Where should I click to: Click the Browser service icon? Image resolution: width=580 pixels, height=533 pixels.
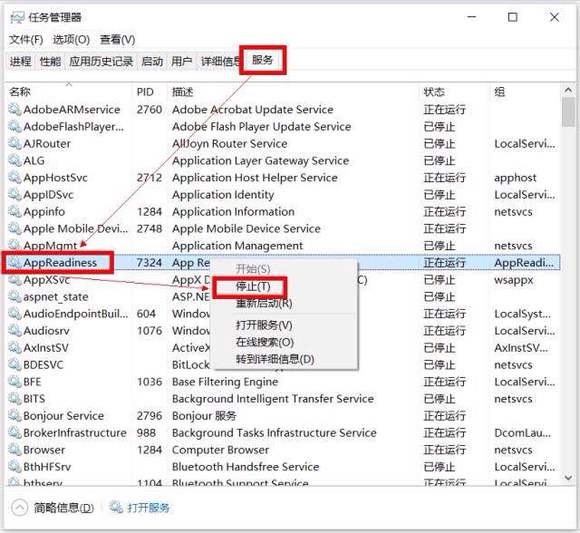click(x=15, y=450)
